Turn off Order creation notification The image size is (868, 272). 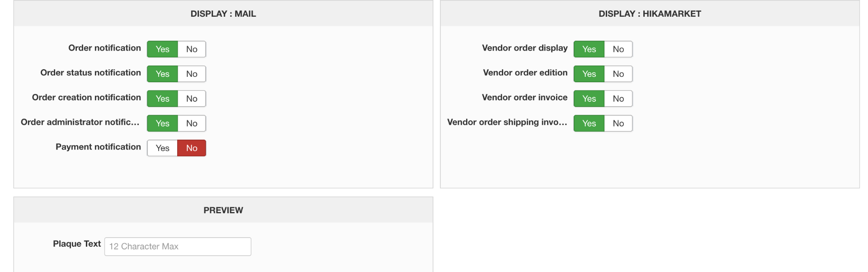[x=192, y=98]
